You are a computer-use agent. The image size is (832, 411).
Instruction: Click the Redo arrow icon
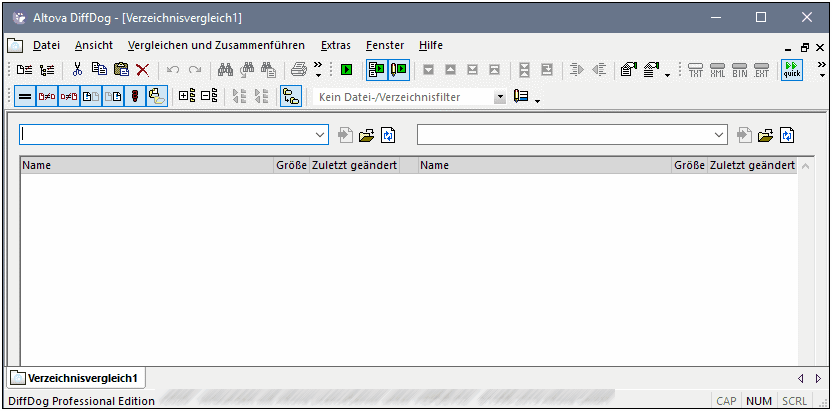(195, 69)
